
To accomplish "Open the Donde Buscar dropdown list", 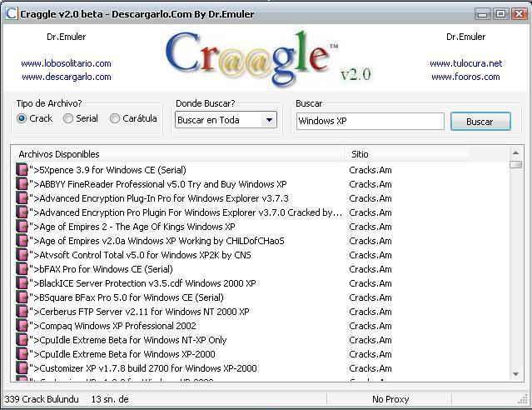I will tap(269, 120).
